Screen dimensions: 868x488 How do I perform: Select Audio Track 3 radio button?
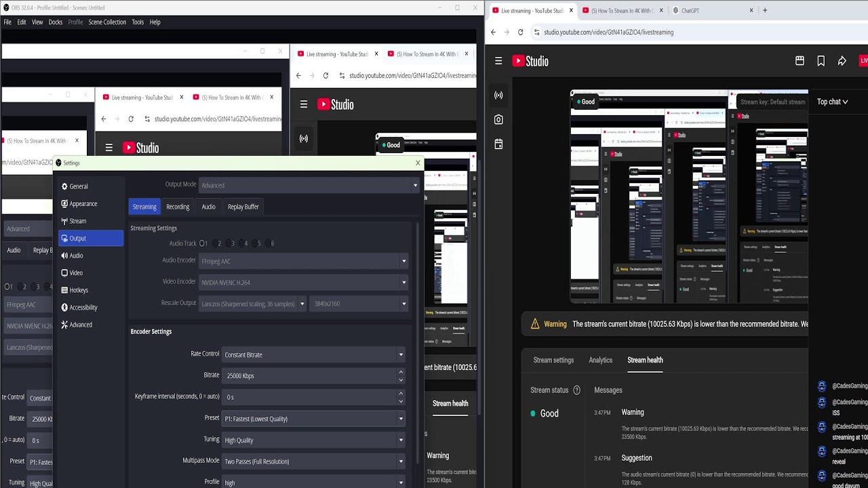pos(229,243)
